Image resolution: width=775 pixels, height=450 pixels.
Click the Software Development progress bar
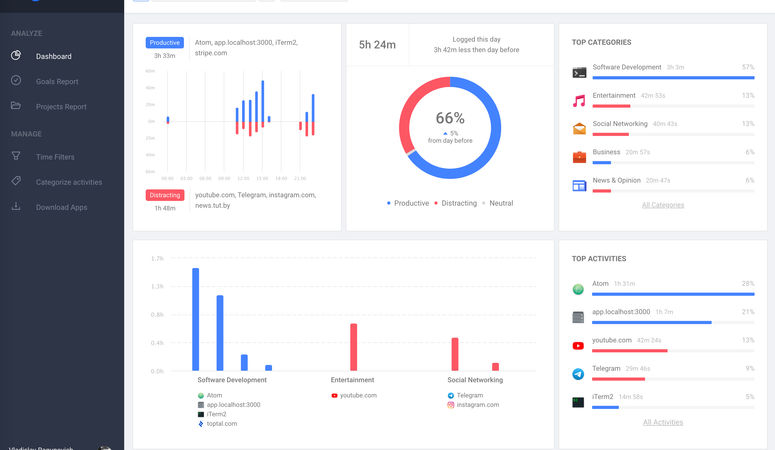point(673,78)
